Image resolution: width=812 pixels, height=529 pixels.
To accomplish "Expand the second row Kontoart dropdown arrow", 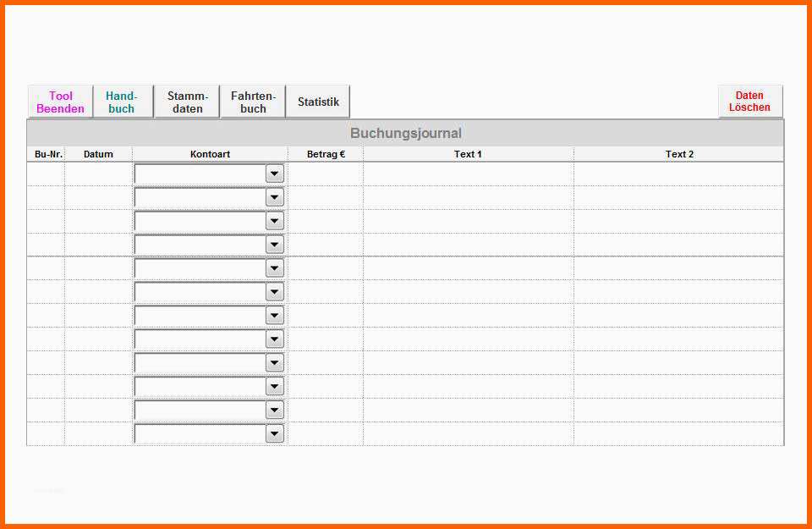I will pyautogui.click(x=274, y=197).
